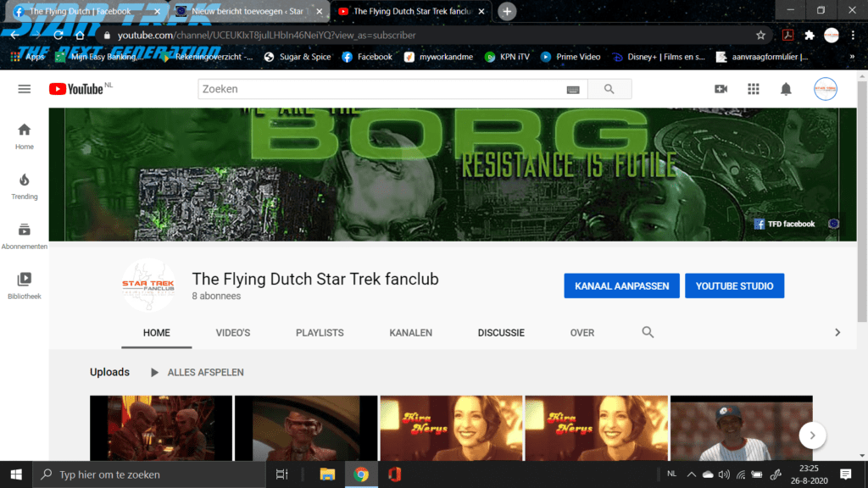The width and height of the screenshot is (868, 488).
Task: Open Office app on the taskbar
Action: pos(394,474)
